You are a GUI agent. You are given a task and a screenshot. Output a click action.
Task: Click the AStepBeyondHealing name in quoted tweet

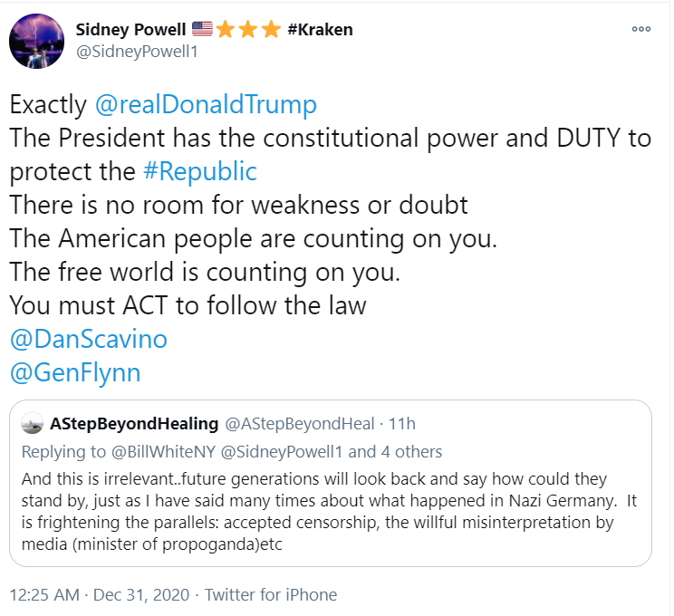pyautogui.click(x=133, y=424)
